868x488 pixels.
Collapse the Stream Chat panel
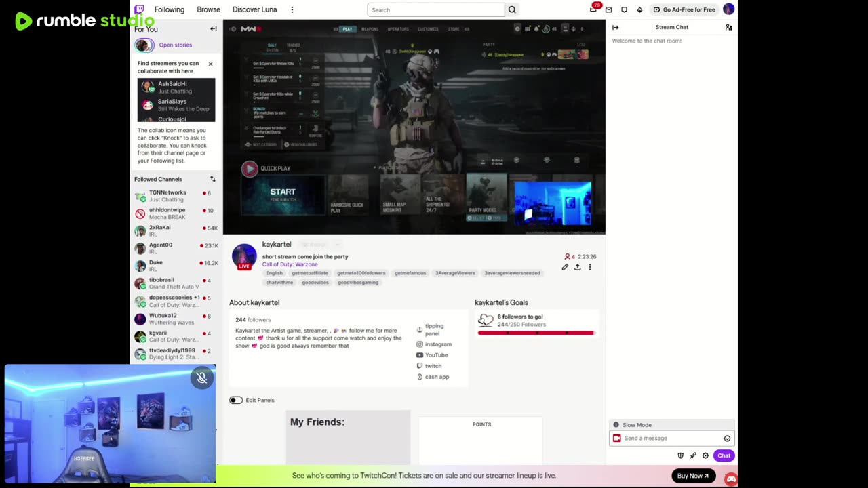click(616, 28)
